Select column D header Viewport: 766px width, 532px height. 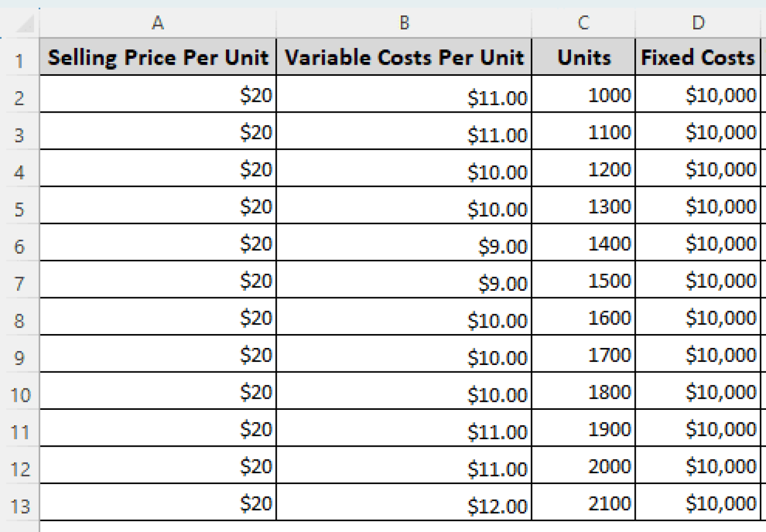698,23
